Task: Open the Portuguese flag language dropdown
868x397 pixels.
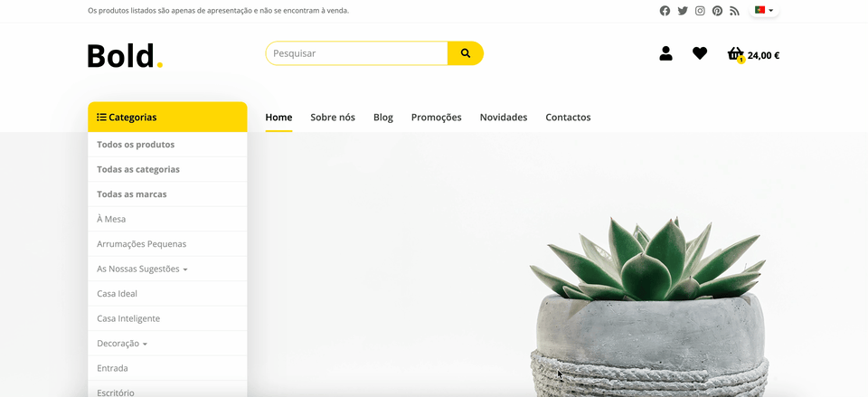Action: click(x=764, y=10)
